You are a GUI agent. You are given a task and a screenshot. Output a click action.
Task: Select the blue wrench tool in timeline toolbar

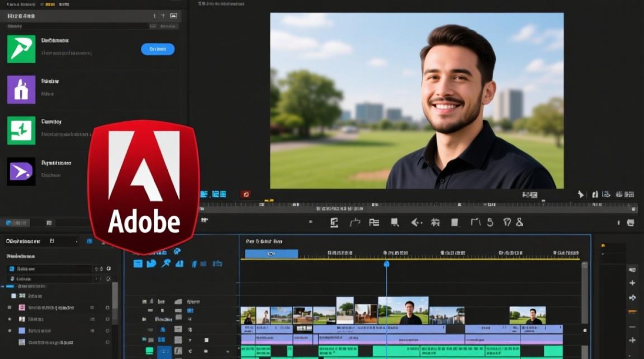pos(166,263)
